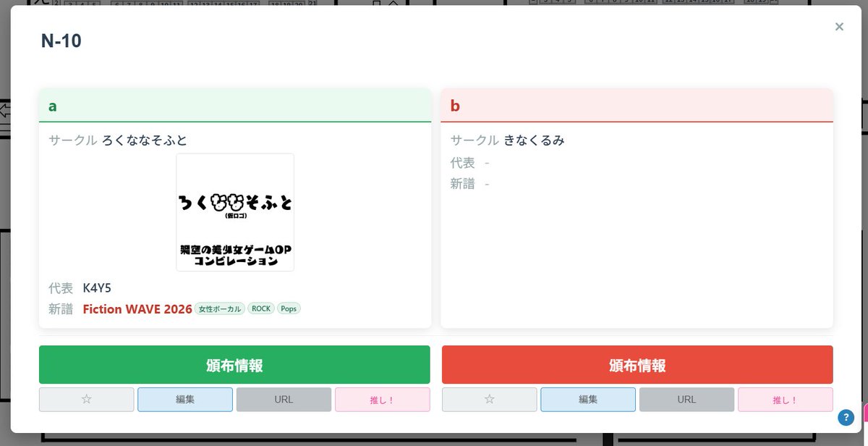Open the red 頒布情報 panel for きなくるみ
This screenshot has width=868, height=446.
pyautogui.click(x=637, y=364)
